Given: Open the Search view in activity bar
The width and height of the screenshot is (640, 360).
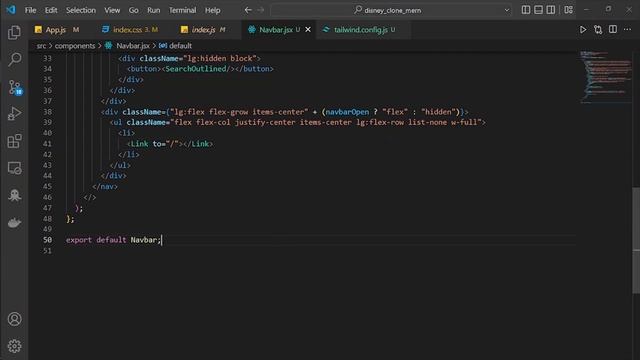Looking at the screenshot, I should pos(14,60).
